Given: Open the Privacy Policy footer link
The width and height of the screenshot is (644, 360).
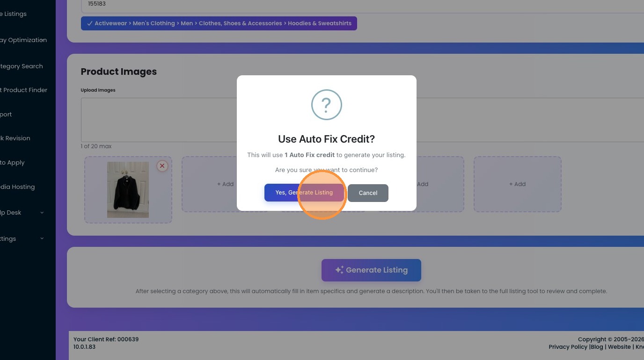Looking at the screenshot, I should point(568,347).
